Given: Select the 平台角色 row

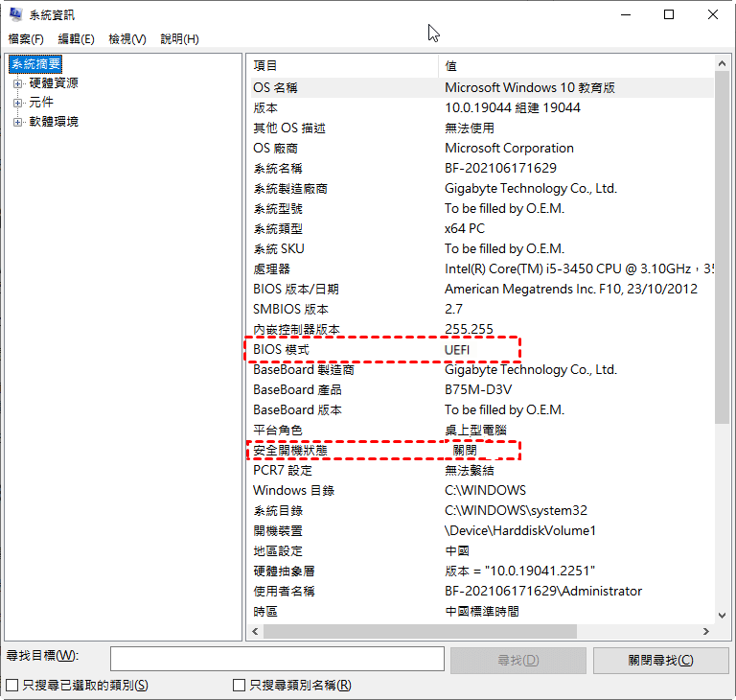Looking at the screenshot, I should click(482, 430).
